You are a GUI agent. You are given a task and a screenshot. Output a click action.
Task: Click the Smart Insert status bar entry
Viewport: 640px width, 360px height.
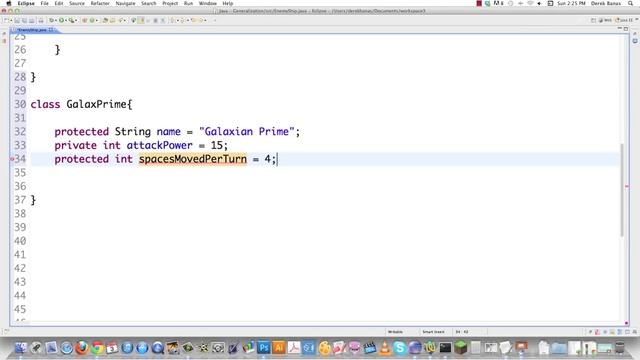click(x=433, y=332)
